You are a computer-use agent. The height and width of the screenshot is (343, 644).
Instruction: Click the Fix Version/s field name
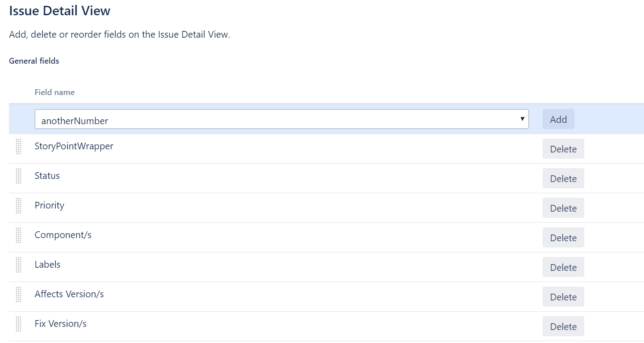[61, 324]
